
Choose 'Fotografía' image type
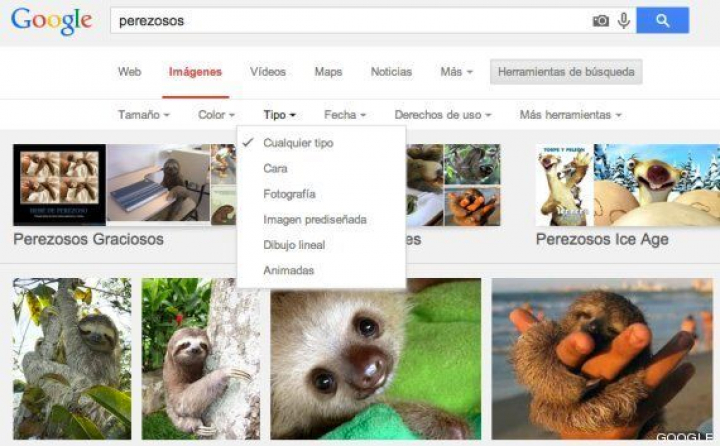click(289, 194)
